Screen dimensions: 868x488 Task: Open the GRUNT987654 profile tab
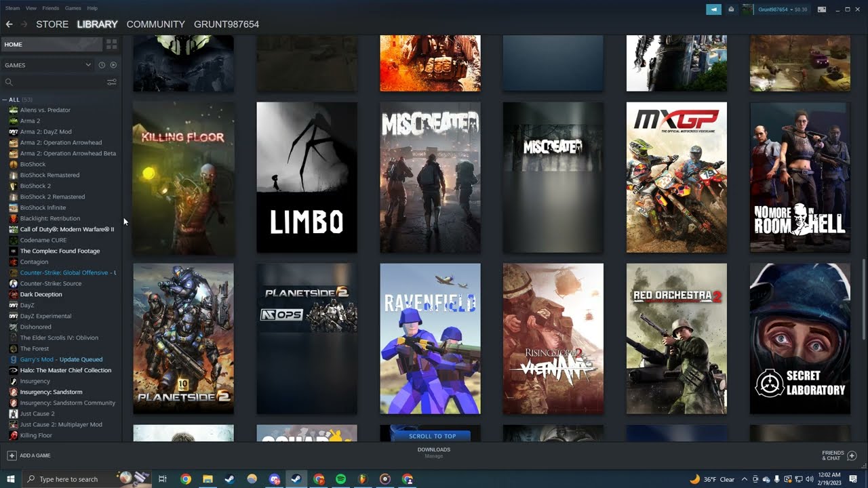(x=226, y=24)
